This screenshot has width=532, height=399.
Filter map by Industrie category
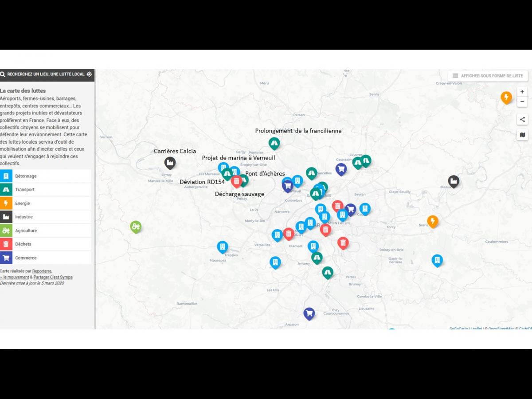pos(46,217)
